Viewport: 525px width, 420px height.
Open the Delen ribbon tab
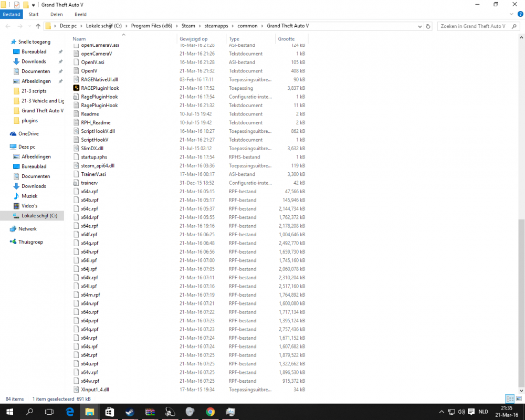(57, 14)
